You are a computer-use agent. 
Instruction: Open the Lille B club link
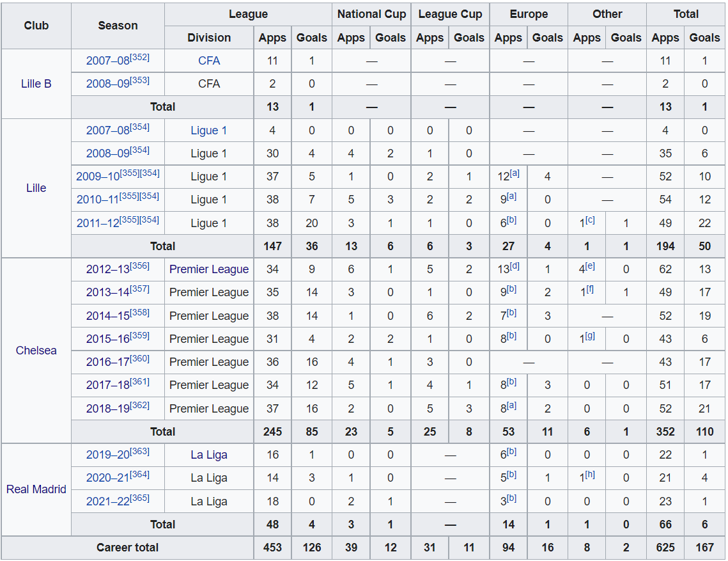click(36, 84)
